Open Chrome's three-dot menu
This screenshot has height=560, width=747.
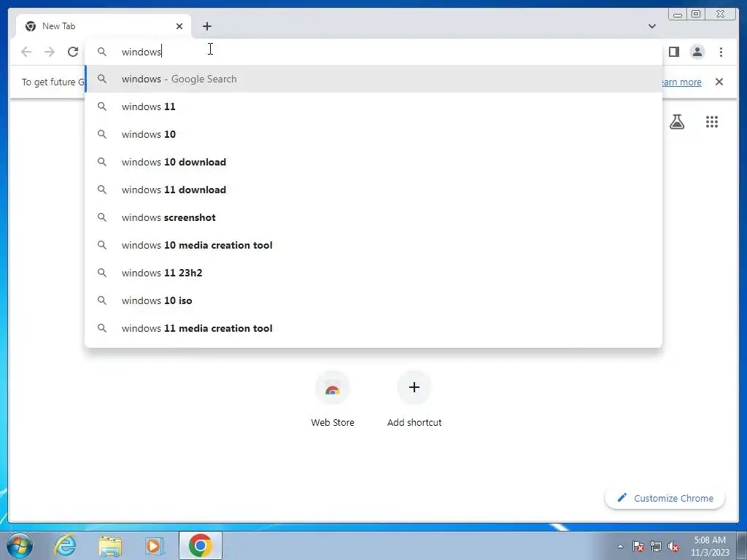tap(721, 52)
